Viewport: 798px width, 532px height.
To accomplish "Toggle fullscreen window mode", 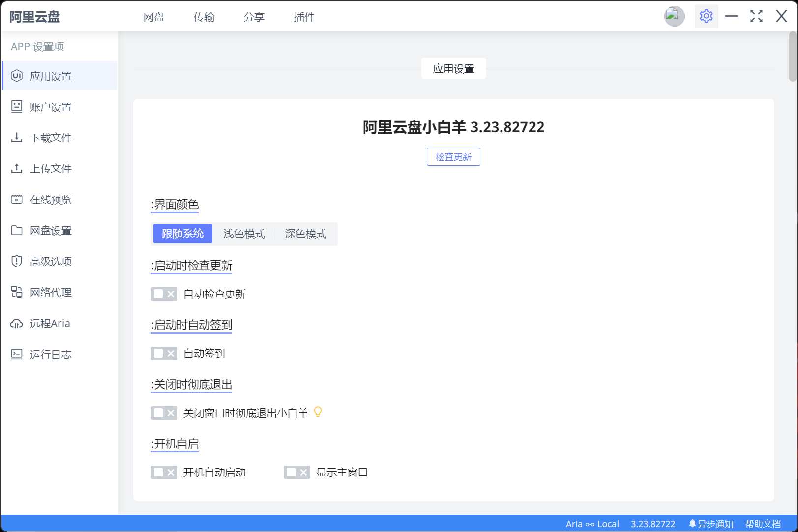I will point(756,16).
